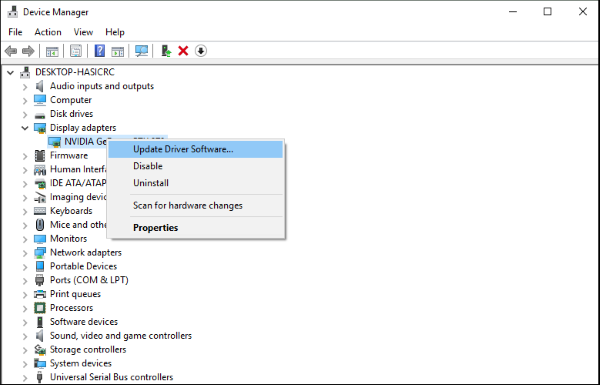600x385 pixels.
Task: Expand the System devices arrow
Action: pos(25,364)
